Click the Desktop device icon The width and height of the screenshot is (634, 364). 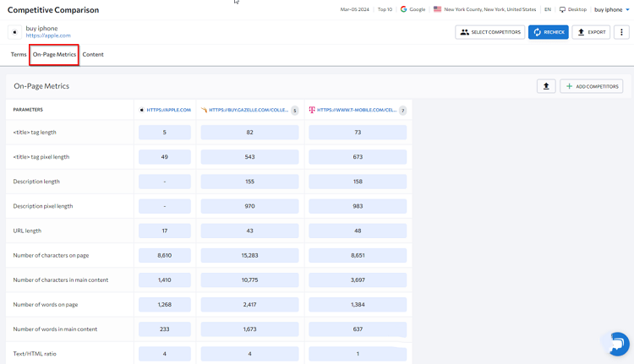[x=562, y=9]
